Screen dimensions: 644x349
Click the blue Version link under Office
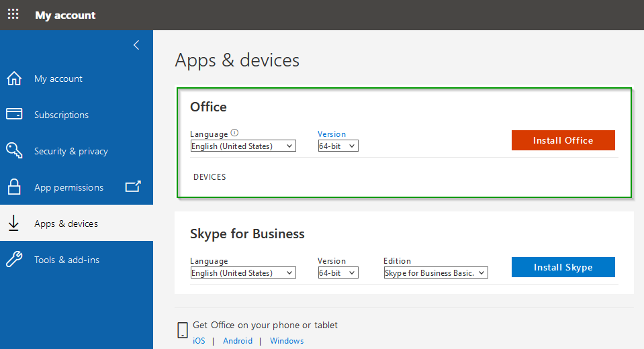332,134
